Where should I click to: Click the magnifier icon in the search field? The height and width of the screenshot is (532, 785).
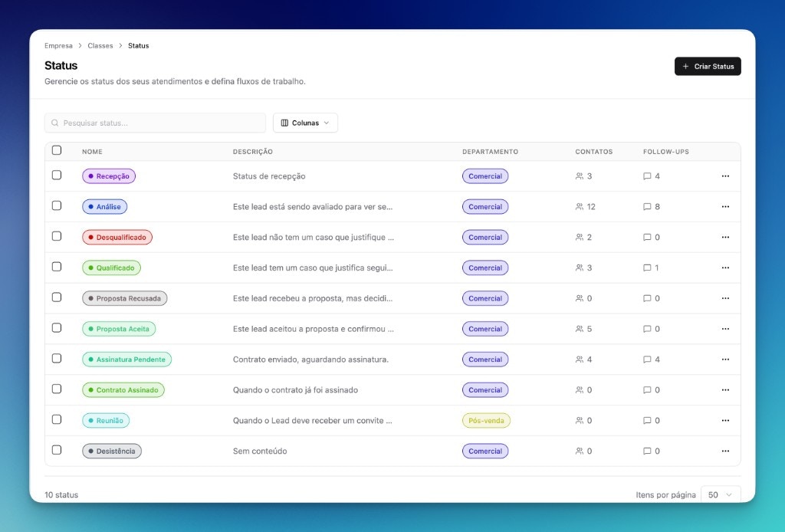pos(55,123)
